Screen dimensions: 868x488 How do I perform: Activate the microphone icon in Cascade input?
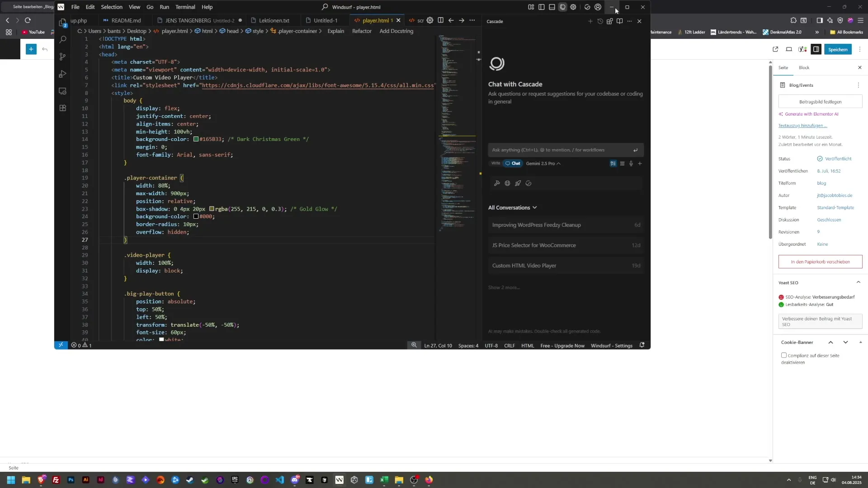[x=631, y=164]
